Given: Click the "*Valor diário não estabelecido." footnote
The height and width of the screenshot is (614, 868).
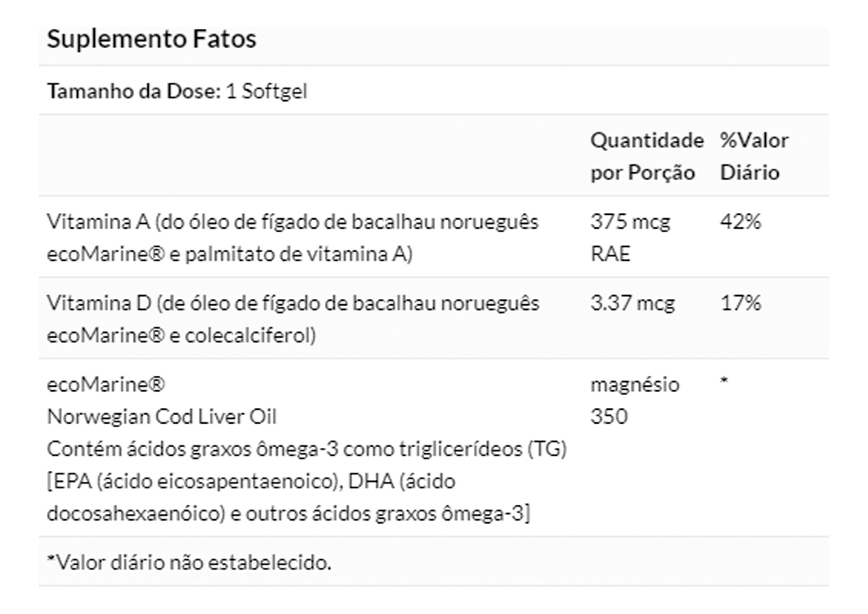Looking at the screenshot, I should 188,564.
